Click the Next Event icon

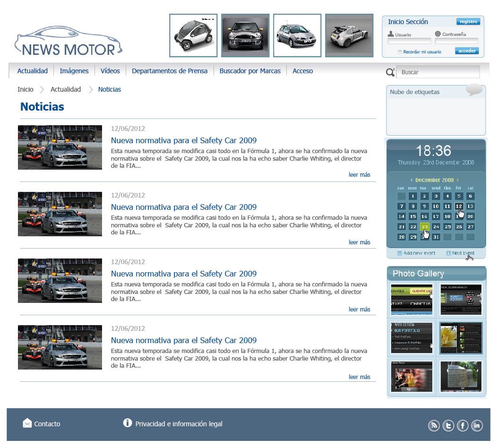pos(448,253)
